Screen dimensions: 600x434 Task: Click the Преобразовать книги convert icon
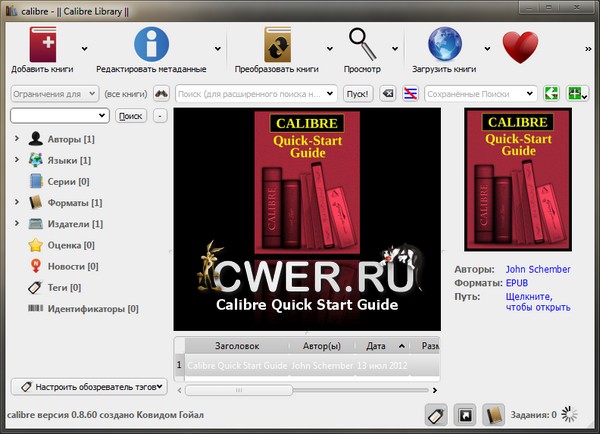[x=278, y=44]
